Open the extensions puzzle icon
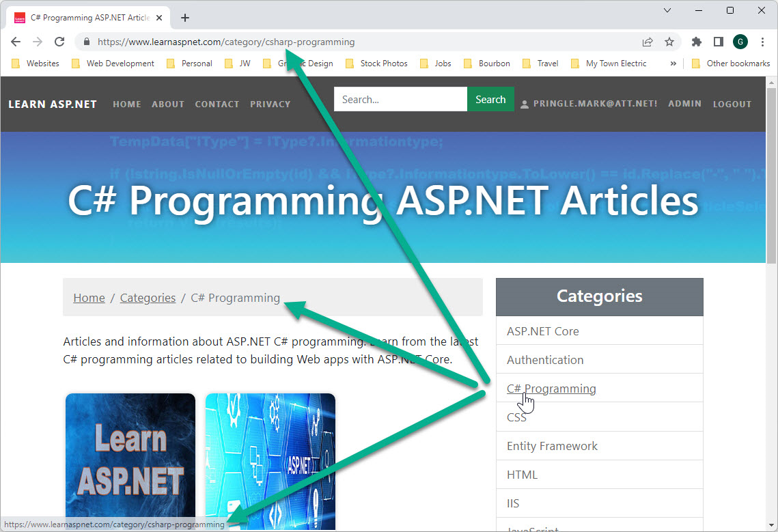This screenshot has width=778, height=532. [697, 42]
